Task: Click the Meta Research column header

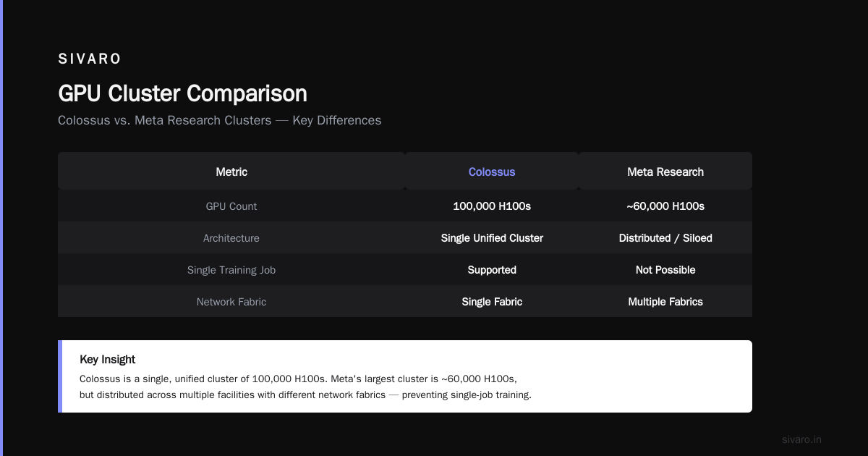Action: tap(665, 172)
